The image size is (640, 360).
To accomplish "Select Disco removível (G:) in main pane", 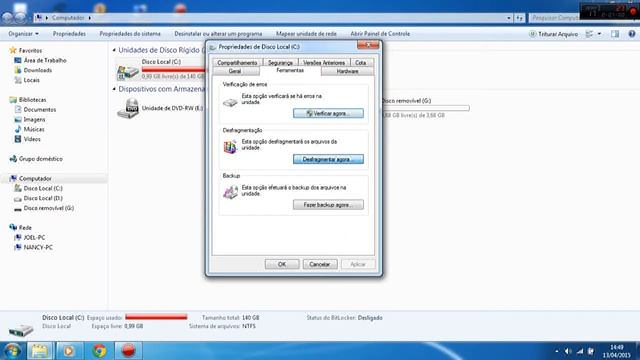I will (425, 108).
